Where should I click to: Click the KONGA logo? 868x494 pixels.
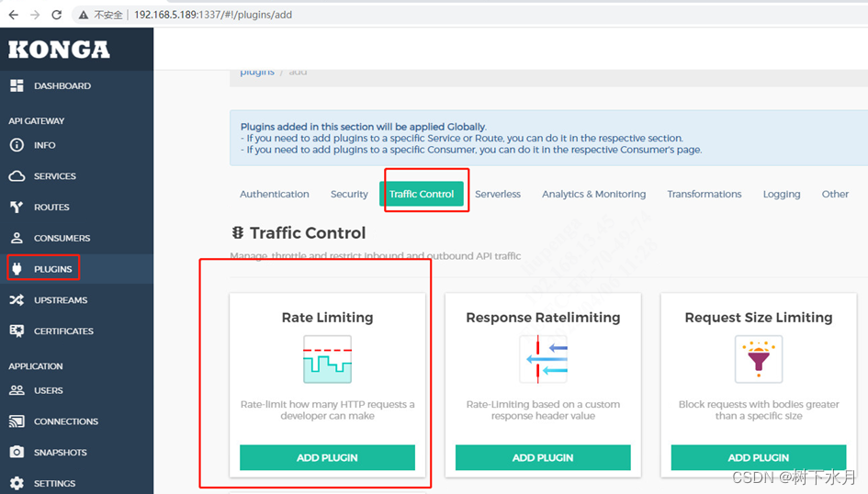[59, 50]
